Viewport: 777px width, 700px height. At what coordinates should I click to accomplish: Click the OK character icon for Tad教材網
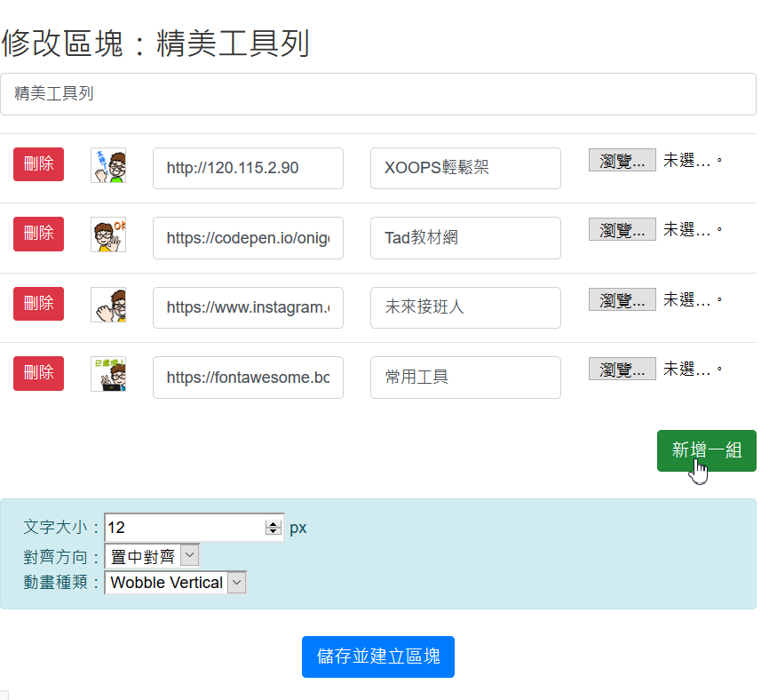tap(108, 235)
